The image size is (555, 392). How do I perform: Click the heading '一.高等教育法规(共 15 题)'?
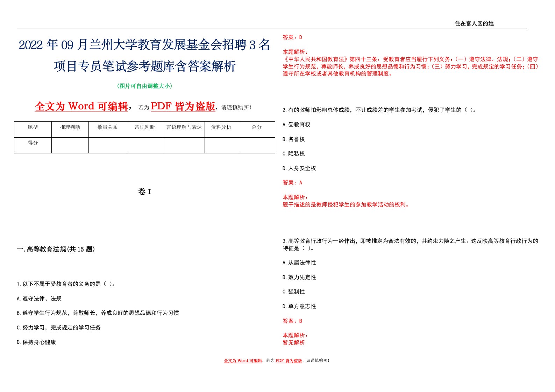tap(56, 249)
